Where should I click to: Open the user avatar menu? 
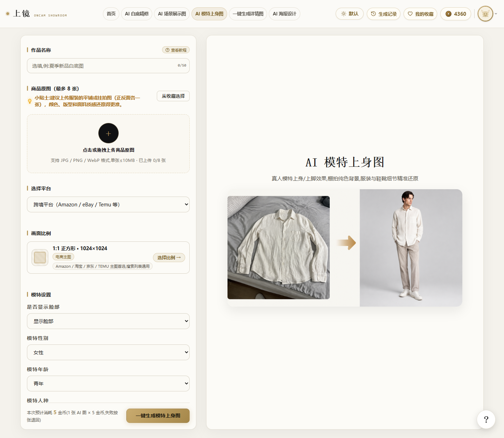pyautogui.click(x=485, y=14)
